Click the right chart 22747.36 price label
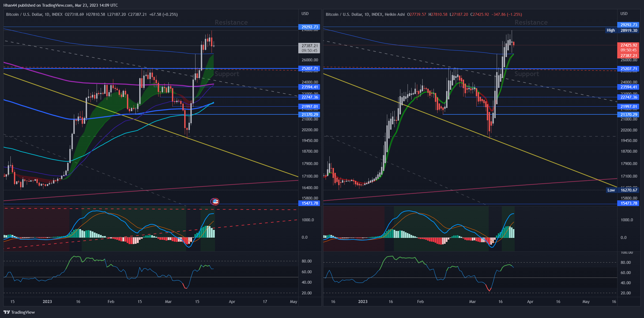The image size is (644, 318). (628, 97)
